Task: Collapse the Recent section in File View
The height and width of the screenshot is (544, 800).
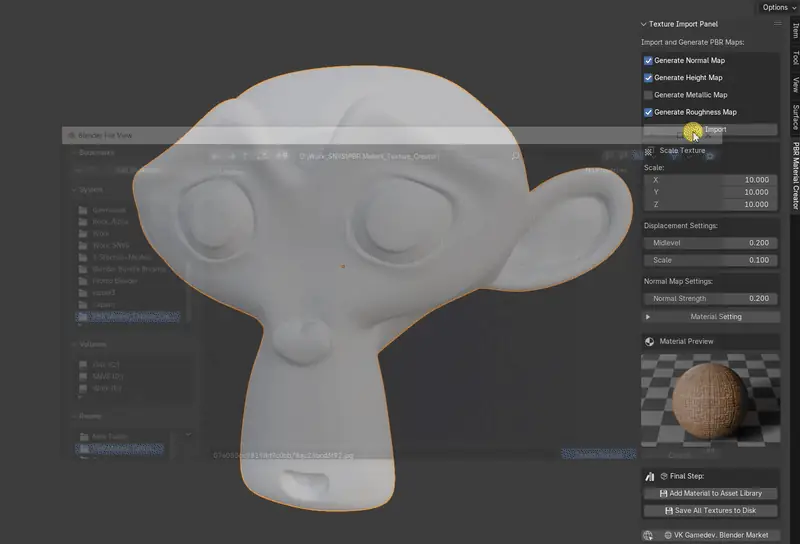Action: [74, 416]
